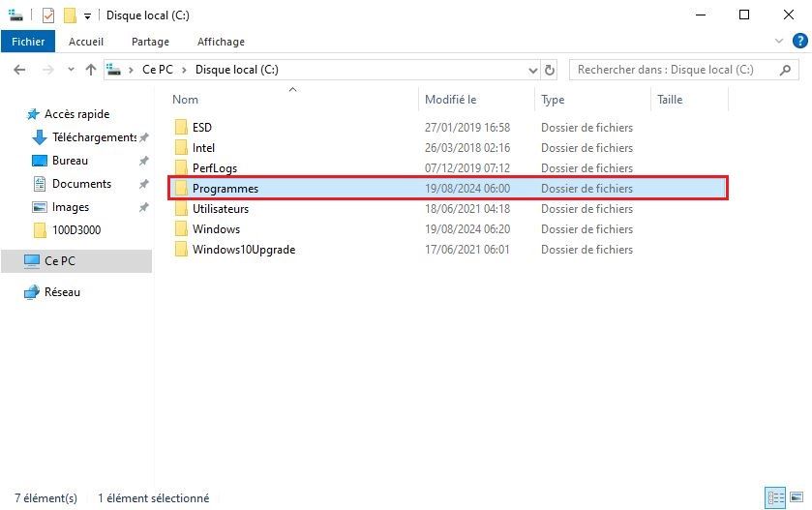Screen dimensions: 812x510
Task: Select the Utilisateurs folder icon
Action: pyautogui.click(x=181, y=209)
